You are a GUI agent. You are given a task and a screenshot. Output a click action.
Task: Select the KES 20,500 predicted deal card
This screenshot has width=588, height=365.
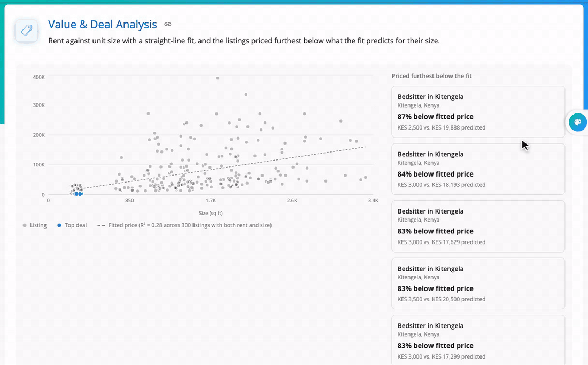[x=478, y=284]
